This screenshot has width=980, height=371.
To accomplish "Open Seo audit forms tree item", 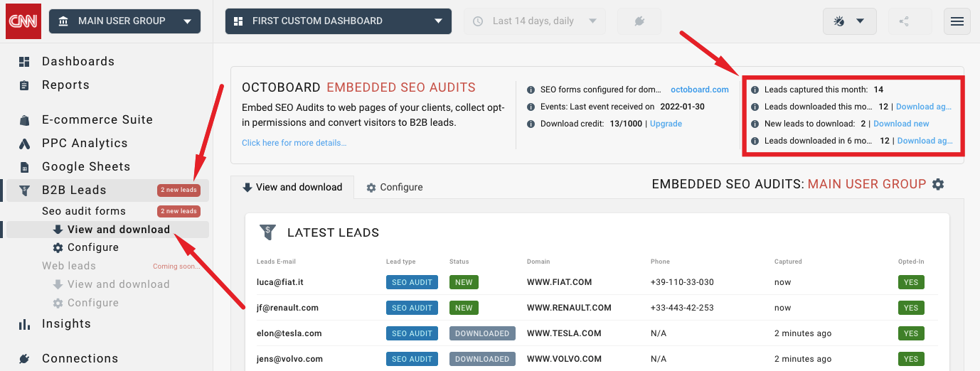I will (x=84, y=211).
